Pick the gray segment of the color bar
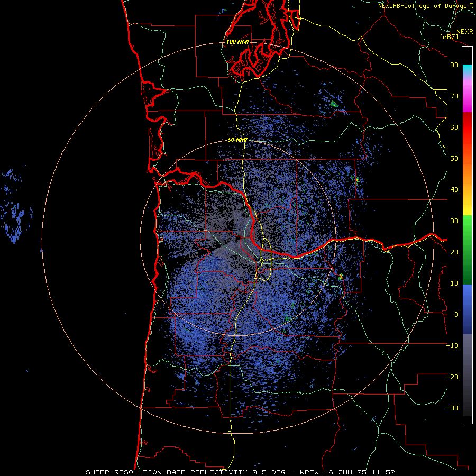The image size is (476, 476). pyautogui.click(x=467, y=361)
